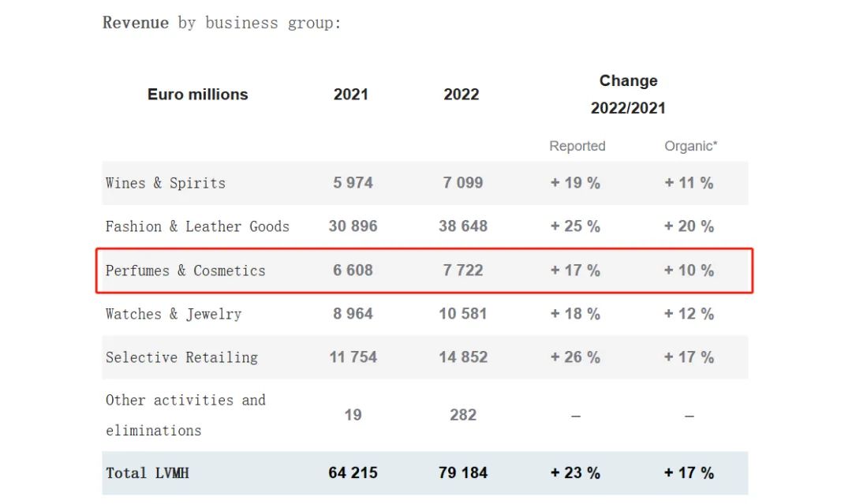Click the total 2022 value 79 184
The width and height of the screenshot is (852, 504).
463,473
